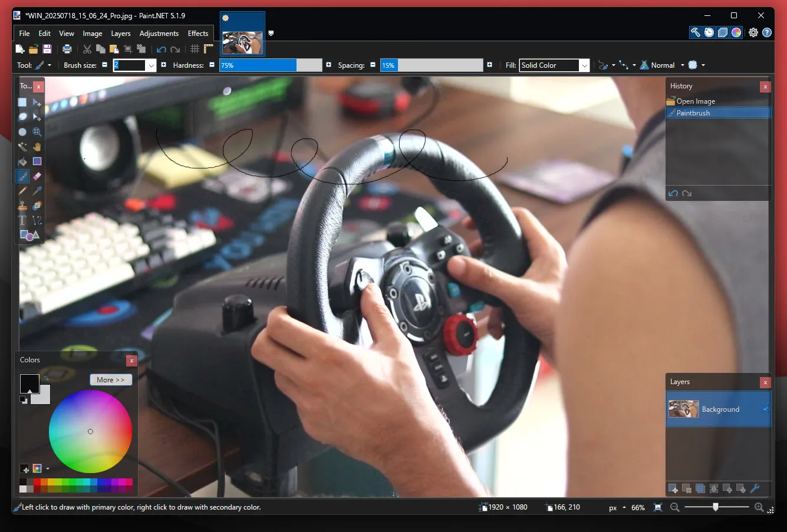Add a new layer in the Layers panel
787x532 pixels.
(x=672, y=488)
